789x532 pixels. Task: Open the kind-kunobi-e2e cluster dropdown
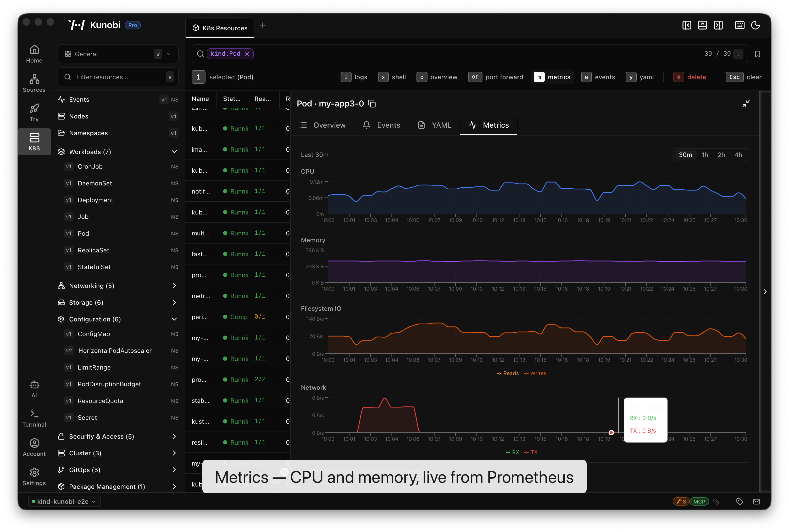point(64,501)
